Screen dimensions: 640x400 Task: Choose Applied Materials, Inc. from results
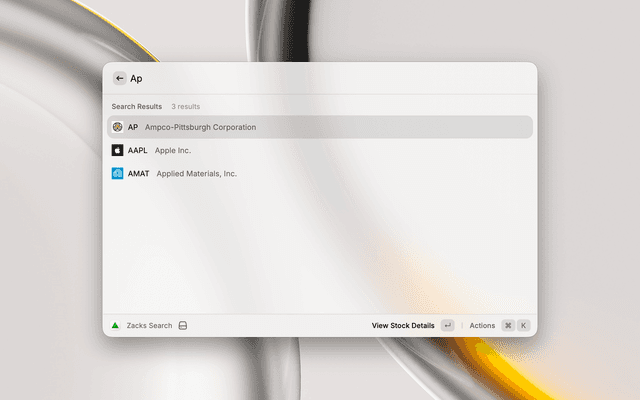[196, 173]
